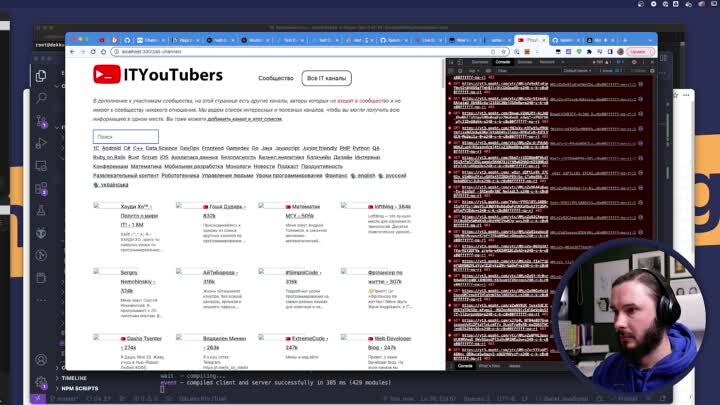This screenshot has height=405, width=720.
Task: Click the Все IT каналы button
Action: 326,78
